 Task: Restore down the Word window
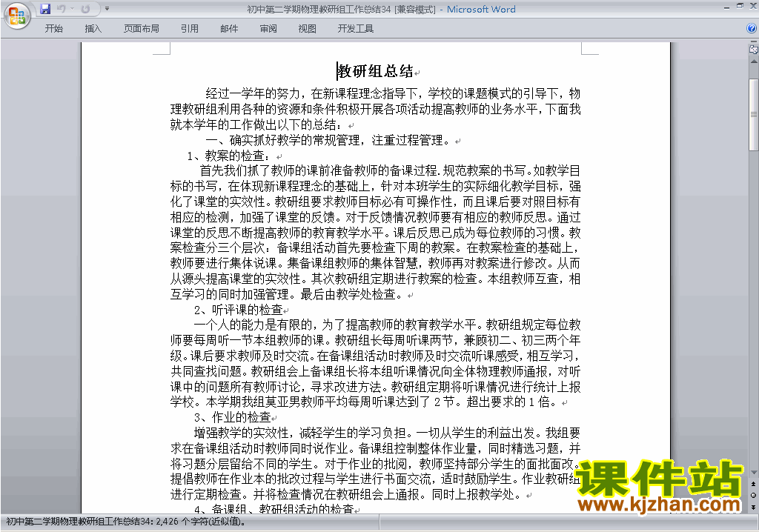point(740,7)
